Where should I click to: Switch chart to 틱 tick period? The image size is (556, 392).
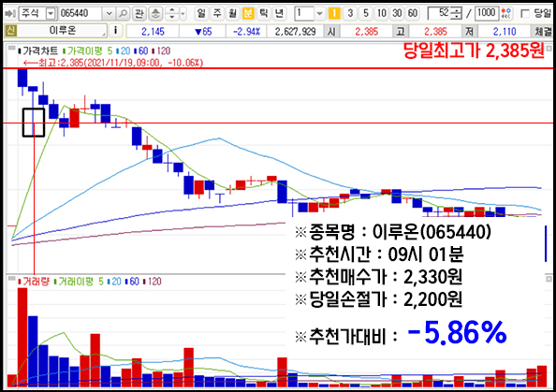pos(263,13)
